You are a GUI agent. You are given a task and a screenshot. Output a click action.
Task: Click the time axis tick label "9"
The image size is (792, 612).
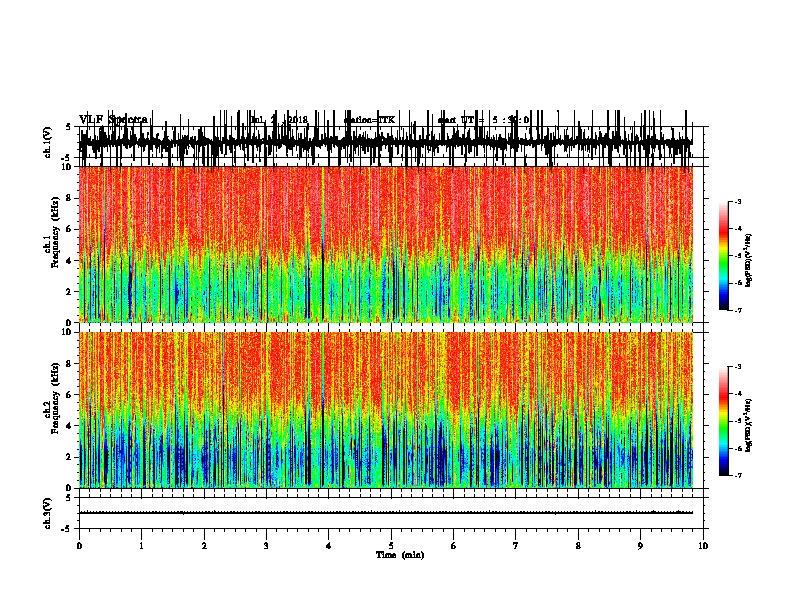click(x=640, y=546)
